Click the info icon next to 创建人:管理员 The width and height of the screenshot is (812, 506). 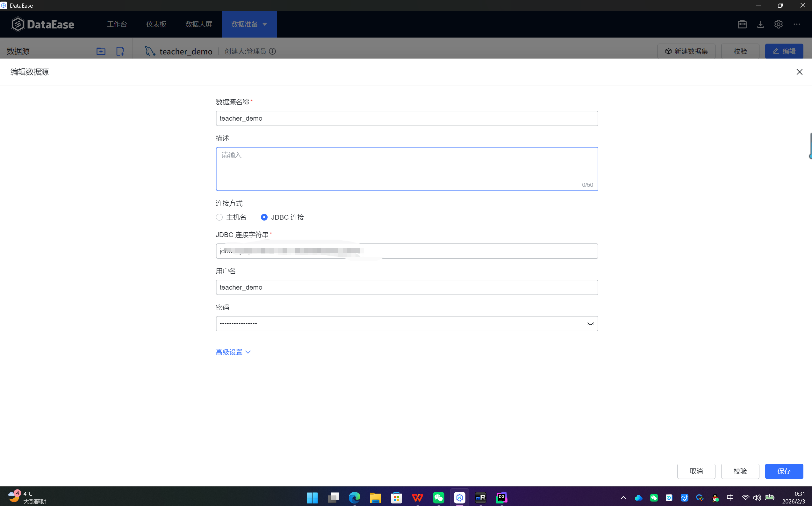point(272,51)
